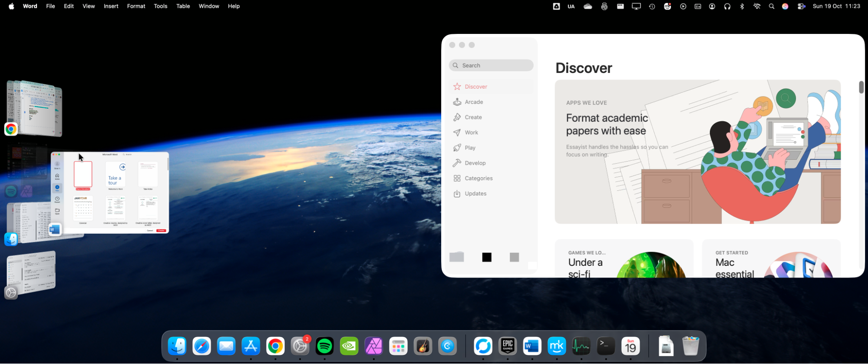Open Recent in the Word gallery sidebar
The width and height of the screenshot is (868, 364).
[x=57, y=199]
